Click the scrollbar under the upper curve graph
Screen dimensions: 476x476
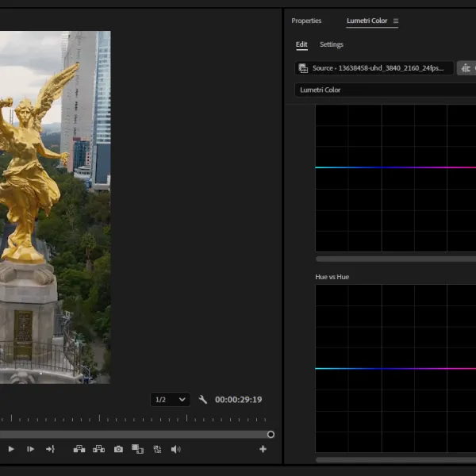point(396,259)
